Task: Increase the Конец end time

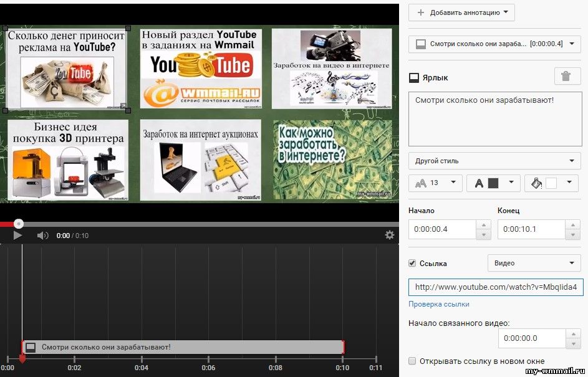Action: 573,225
